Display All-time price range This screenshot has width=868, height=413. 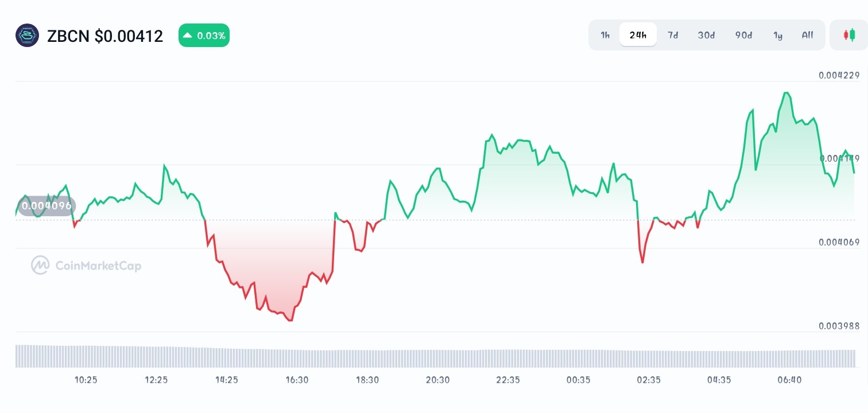[807, 35]
